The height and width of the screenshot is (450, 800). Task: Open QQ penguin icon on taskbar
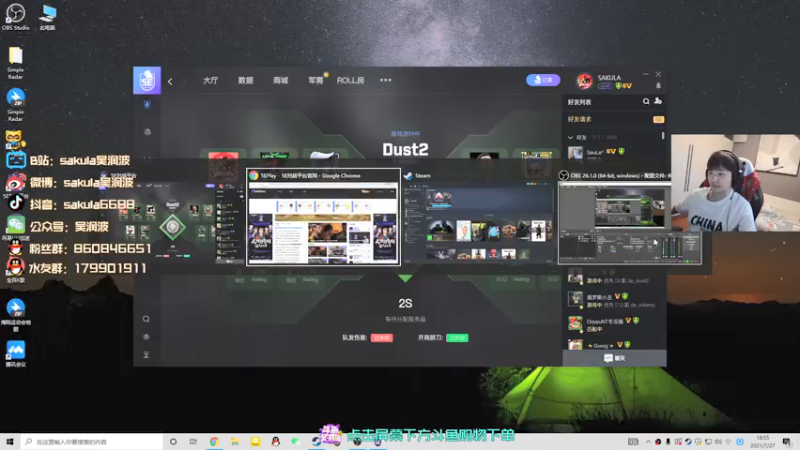click(276, 442)
